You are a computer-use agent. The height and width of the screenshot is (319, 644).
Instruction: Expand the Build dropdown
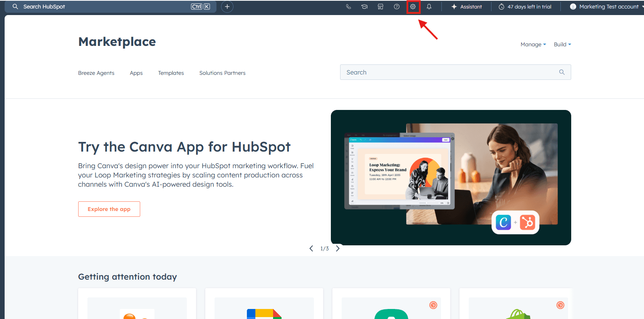tap(562, 44)
